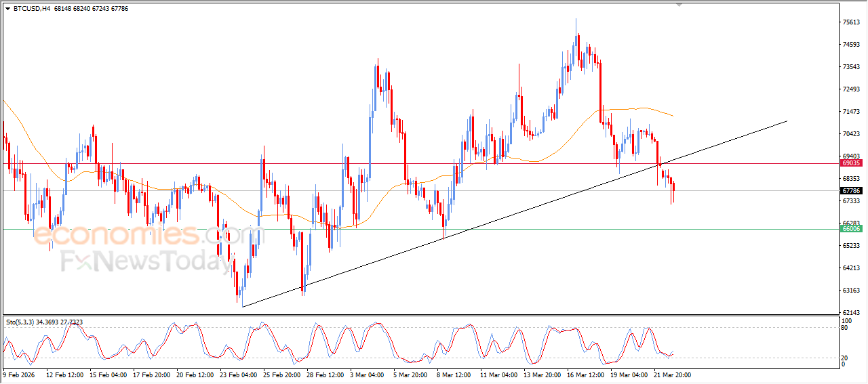Click the 28 Feb 12:00 time label

coord(325,375)
